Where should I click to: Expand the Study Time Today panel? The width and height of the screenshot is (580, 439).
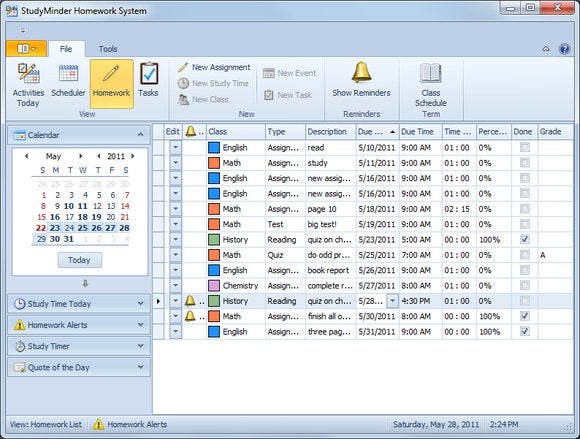pyautogui.click(x=141, y=304)
